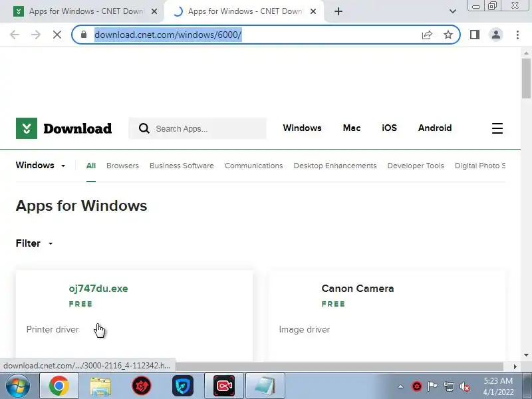Click the Printer driver description text
This screenshot has height=399, width=532.
click(x=53, y=329)
